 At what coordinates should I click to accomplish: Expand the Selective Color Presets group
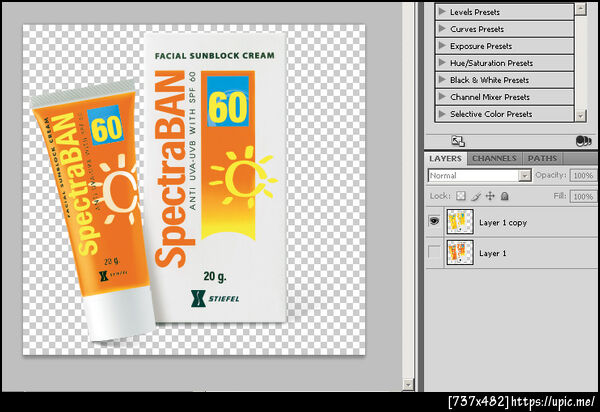pos(442,114)
